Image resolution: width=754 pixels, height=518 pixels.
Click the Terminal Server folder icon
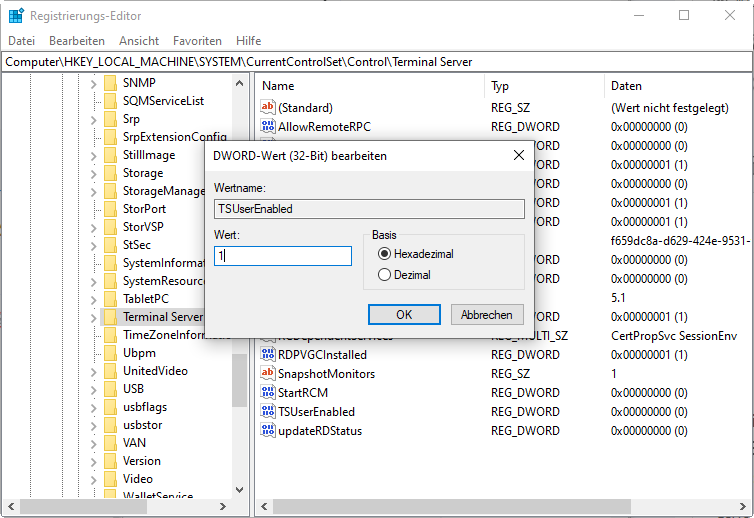pyautogui.click(x=110, y=317)
